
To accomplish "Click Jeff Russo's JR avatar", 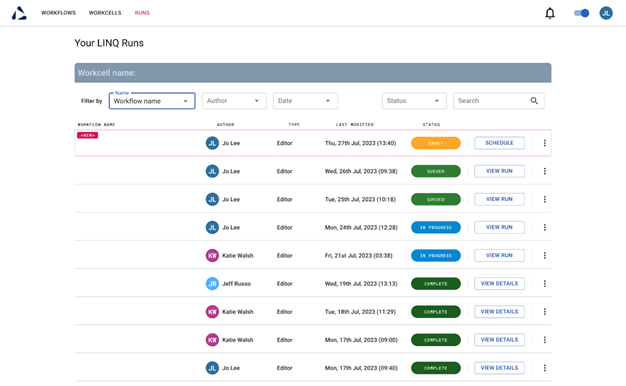I will click(x=212, y=283).
